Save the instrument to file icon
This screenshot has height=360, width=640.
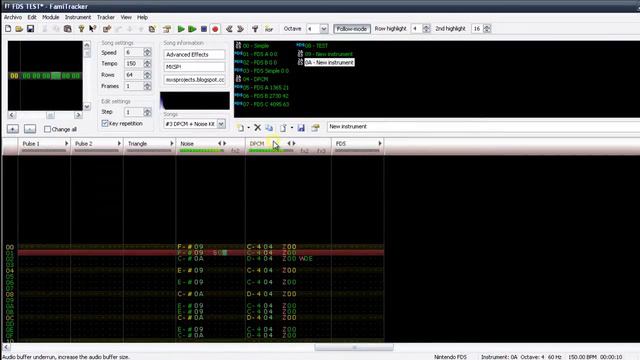point(301,128)
